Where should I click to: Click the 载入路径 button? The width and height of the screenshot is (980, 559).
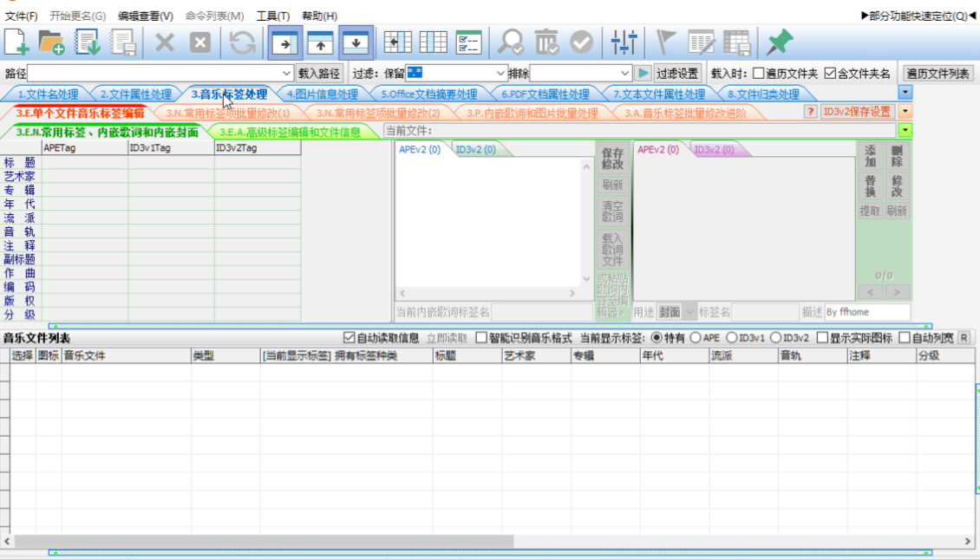pyautogui.click(x=319, y=73)
